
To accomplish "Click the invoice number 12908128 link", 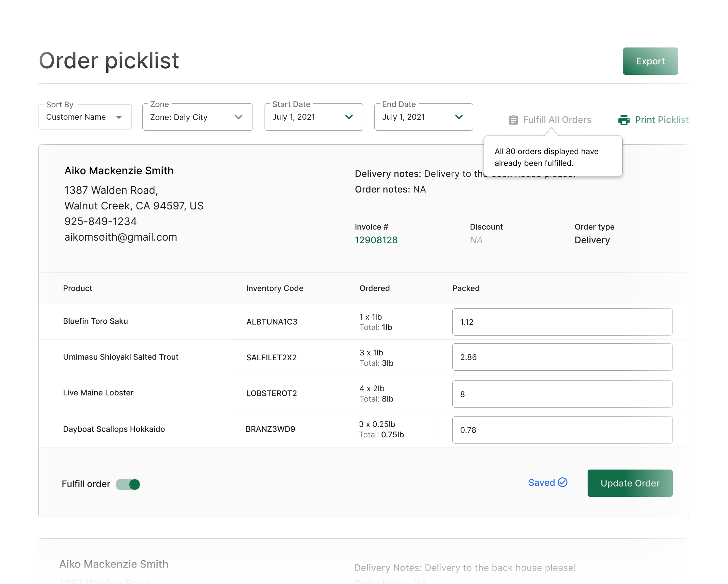I will (x=376, y=240).
